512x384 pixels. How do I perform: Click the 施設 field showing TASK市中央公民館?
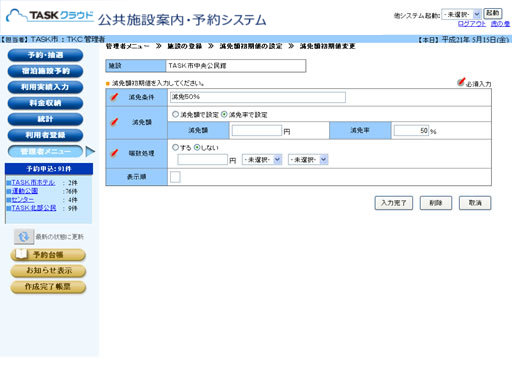click(x=236, y=66)
